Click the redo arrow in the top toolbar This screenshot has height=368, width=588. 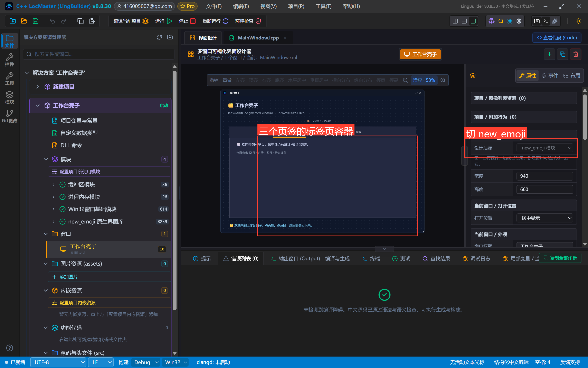[64, 21]
